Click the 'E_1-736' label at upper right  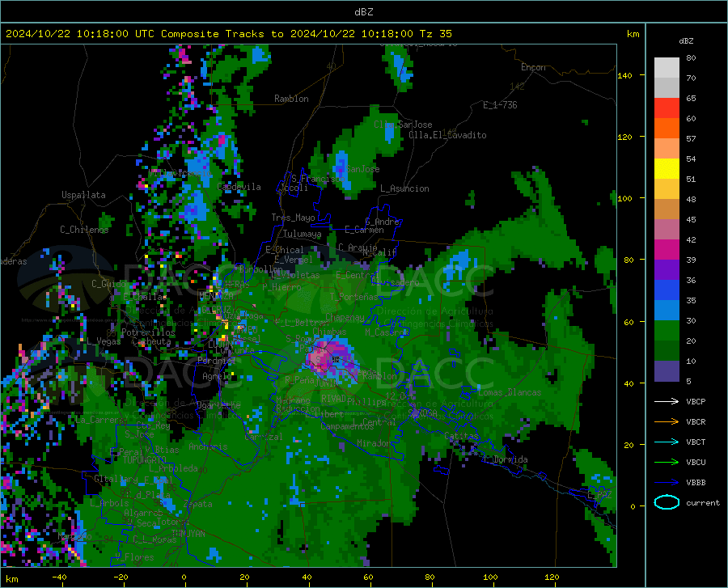tap(500, 105)
